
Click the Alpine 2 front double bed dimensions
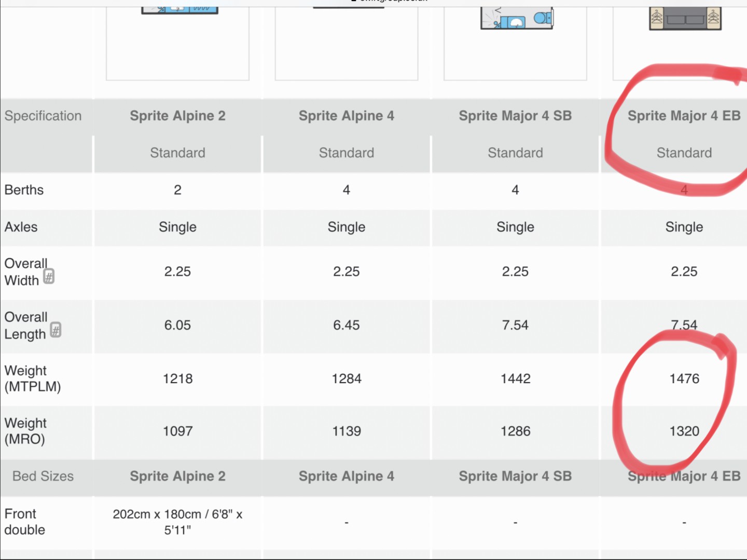coord(177,522)
